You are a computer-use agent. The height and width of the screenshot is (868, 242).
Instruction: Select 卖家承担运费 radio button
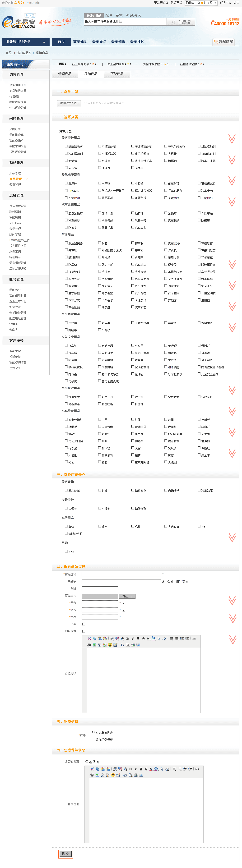pos(93,732)
